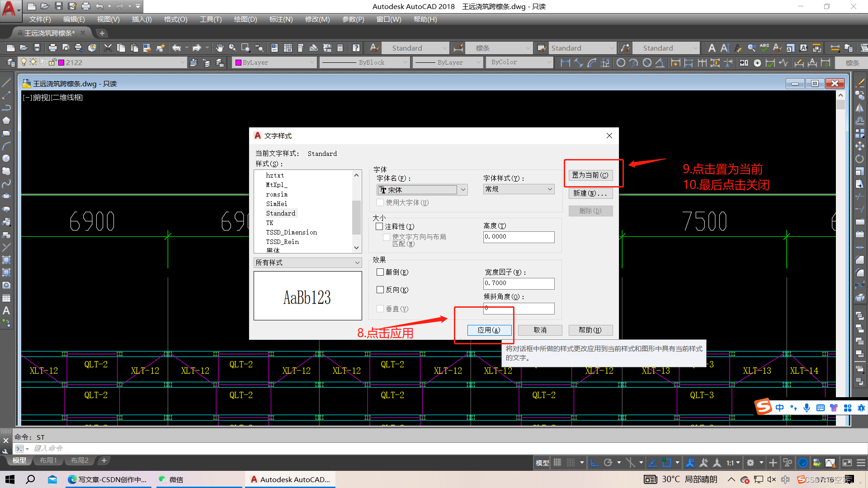Click the Save floppy disk icon
868x488 pixels.
pyautogui.click(x=37, y=48)
